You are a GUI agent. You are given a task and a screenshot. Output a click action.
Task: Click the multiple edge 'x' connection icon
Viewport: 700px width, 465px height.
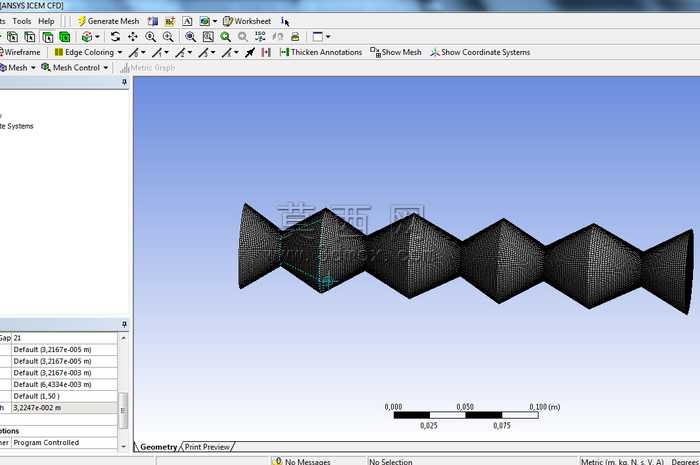pos(227,53)
